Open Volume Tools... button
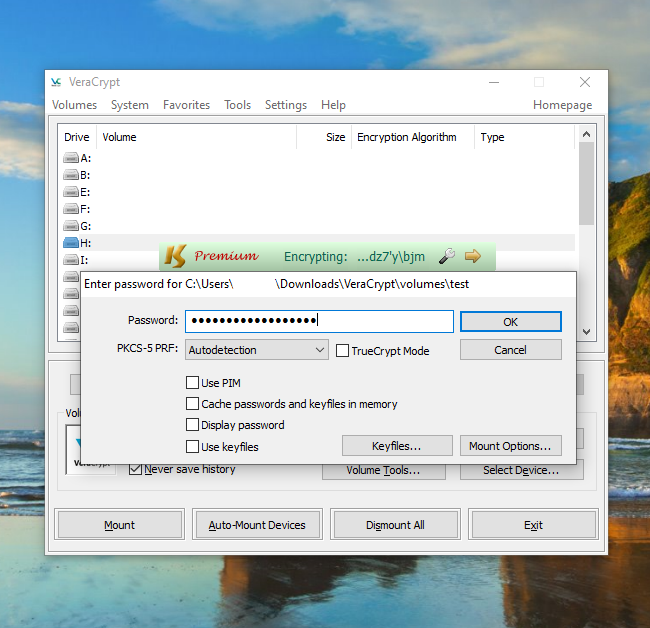Viewport: 650px width, 628px height. coord(384,471)
